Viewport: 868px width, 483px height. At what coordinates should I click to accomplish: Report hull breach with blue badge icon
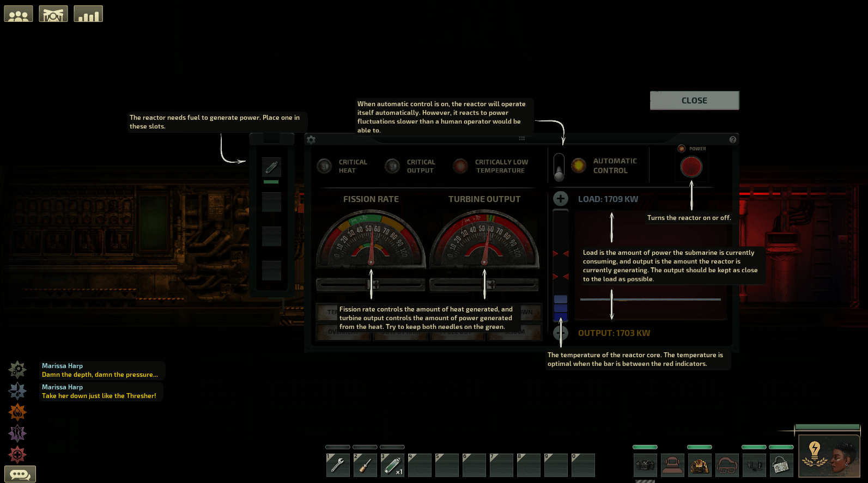pos(17,391)
